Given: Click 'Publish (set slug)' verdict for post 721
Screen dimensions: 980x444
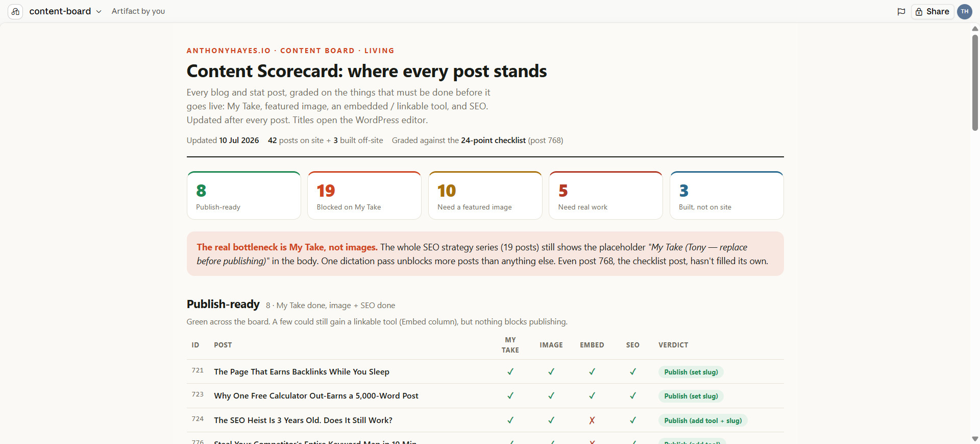Looking at the screenshot, I should tap(691, 372).
